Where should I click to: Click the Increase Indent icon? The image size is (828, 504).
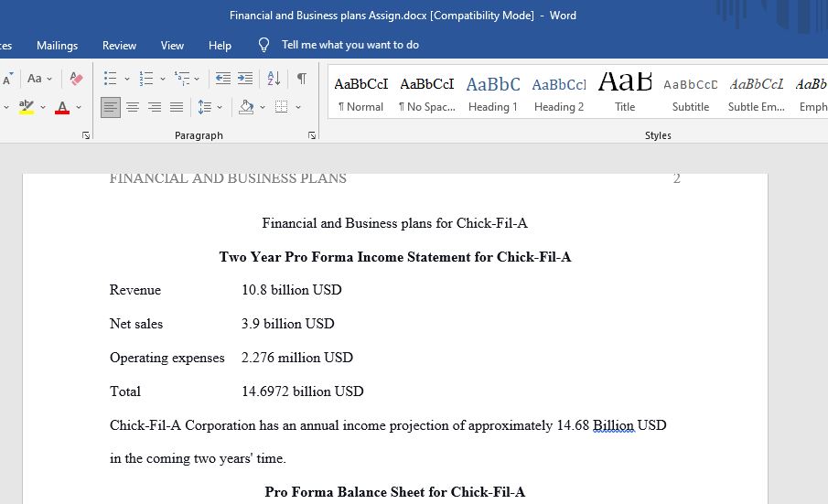tap(245, 79)
